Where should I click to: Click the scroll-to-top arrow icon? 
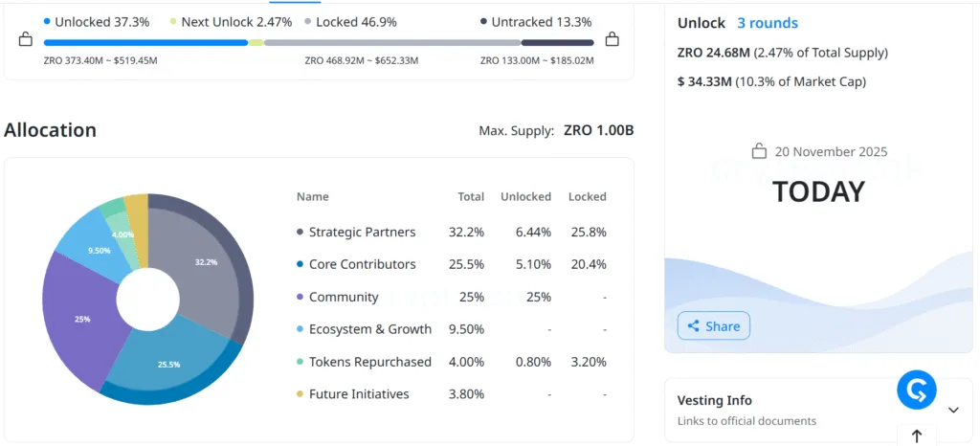[917, 435]
